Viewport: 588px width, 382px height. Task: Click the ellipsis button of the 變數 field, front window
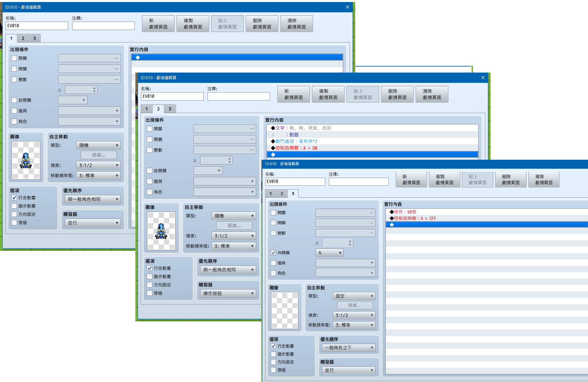point(371,233)
